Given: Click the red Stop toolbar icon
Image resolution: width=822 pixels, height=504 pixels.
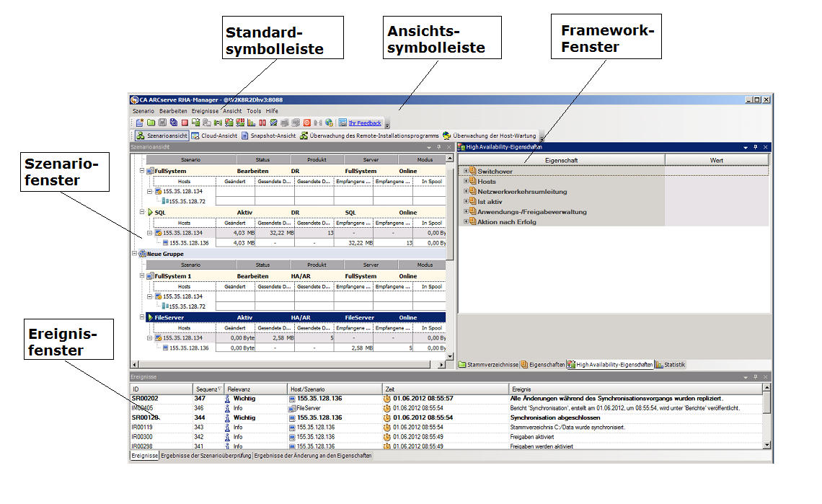Looking at the screenshot, I should [x=185, y=123].
